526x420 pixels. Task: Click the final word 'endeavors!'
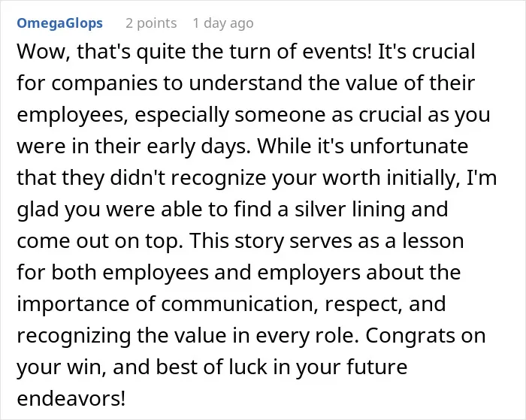[71, 398]
